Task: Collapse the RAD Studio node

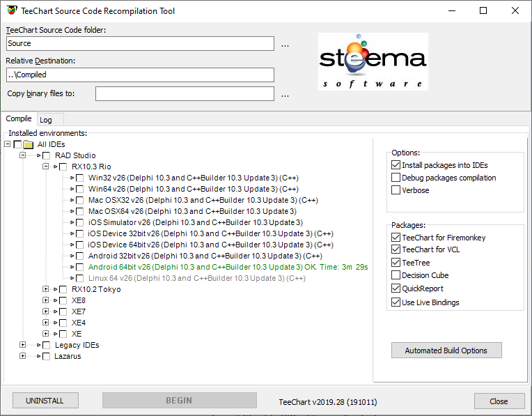Action: (x=22, y=155)
